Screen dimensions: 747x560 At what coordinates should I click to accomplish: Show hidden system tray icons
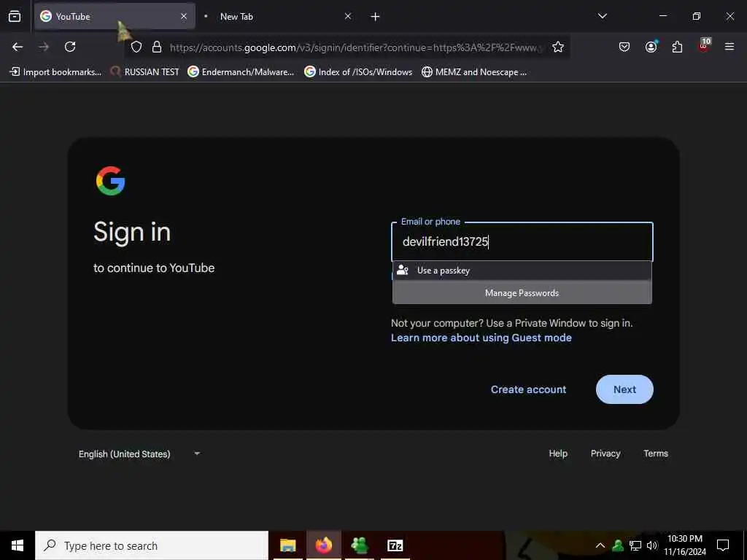coord(600,545)
